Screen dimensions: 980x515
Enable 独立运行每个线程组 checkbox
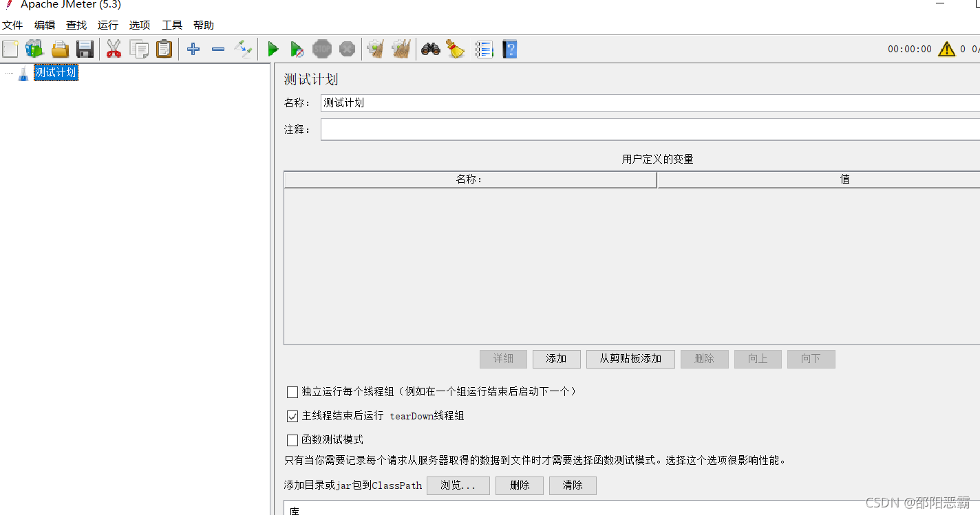pos(292,392)
